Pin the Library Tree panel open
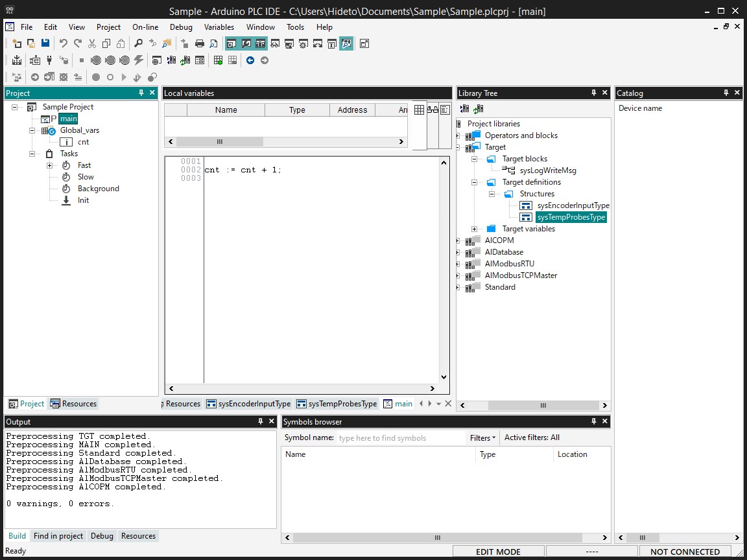The width and height of the screenshot is (747, 560). 593,93
